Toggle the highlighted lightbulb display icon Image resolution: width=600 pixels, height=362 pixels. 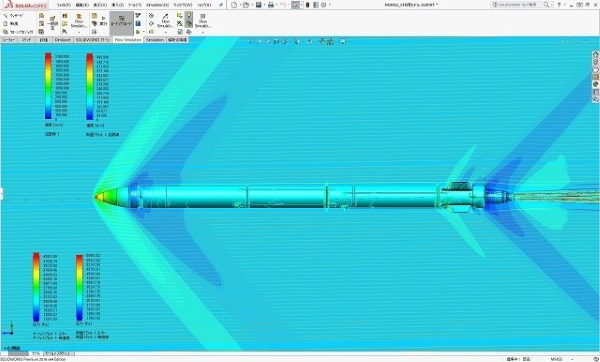189,16
